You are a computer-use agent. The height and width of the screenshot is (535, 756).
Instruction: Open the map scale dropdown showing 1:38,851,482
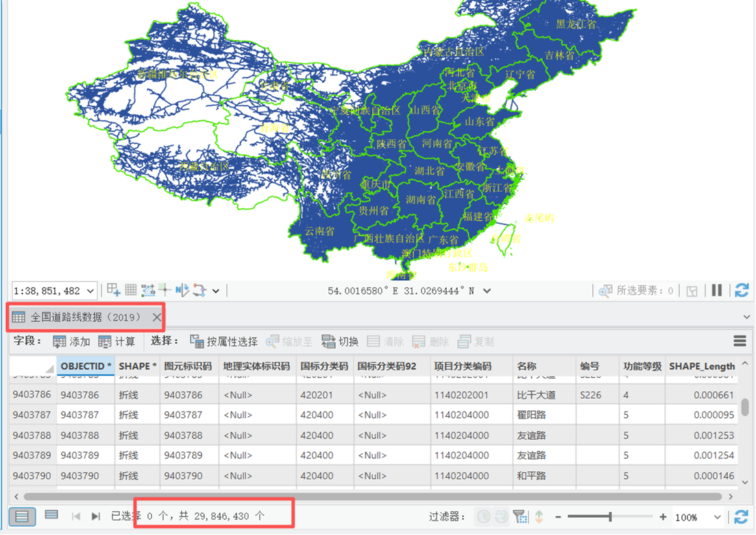[x=90, y=291]
